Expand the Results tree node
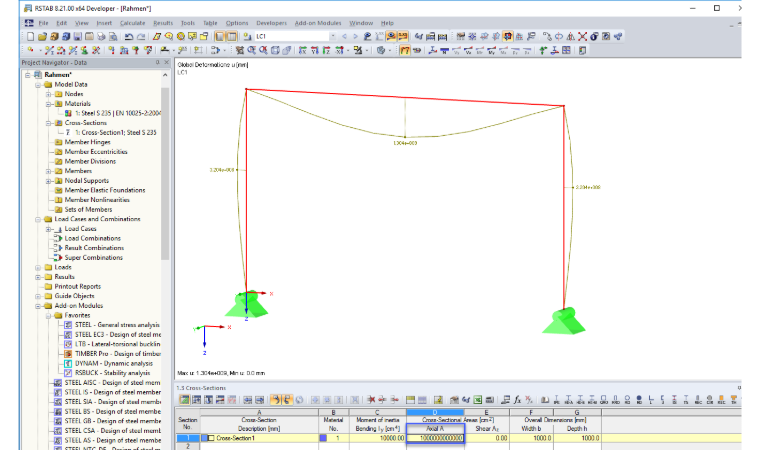 point(38,277)
